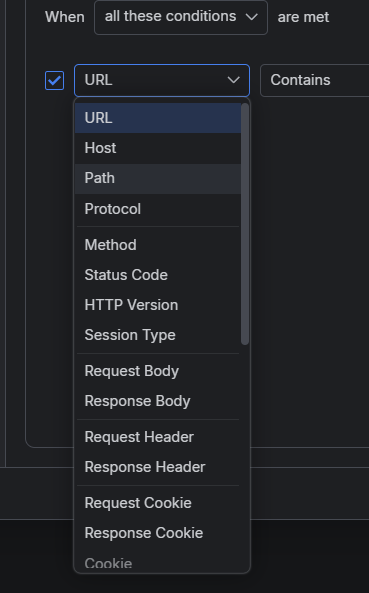Image resolution: width=369 pixels, height=593 pixels.
Task: Choose Session Type option
Action: [x=158, y=335]
